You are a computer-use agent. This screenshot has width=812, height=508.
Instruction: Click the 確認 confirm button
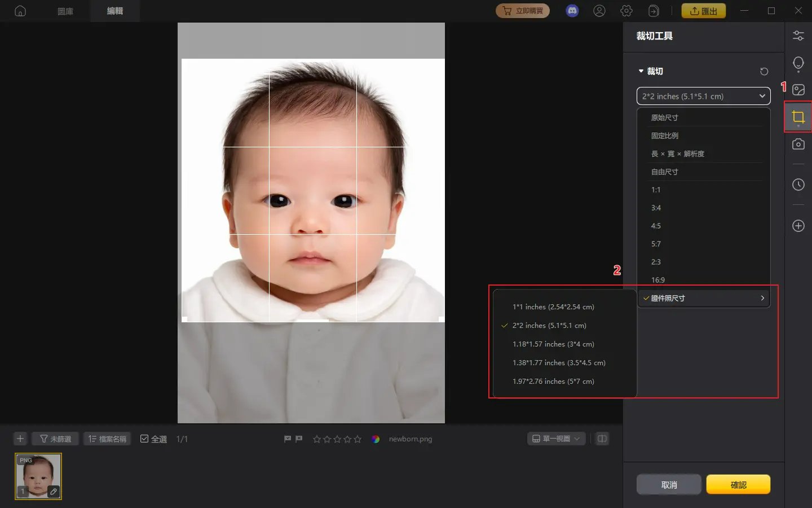(x=738, y=484)
